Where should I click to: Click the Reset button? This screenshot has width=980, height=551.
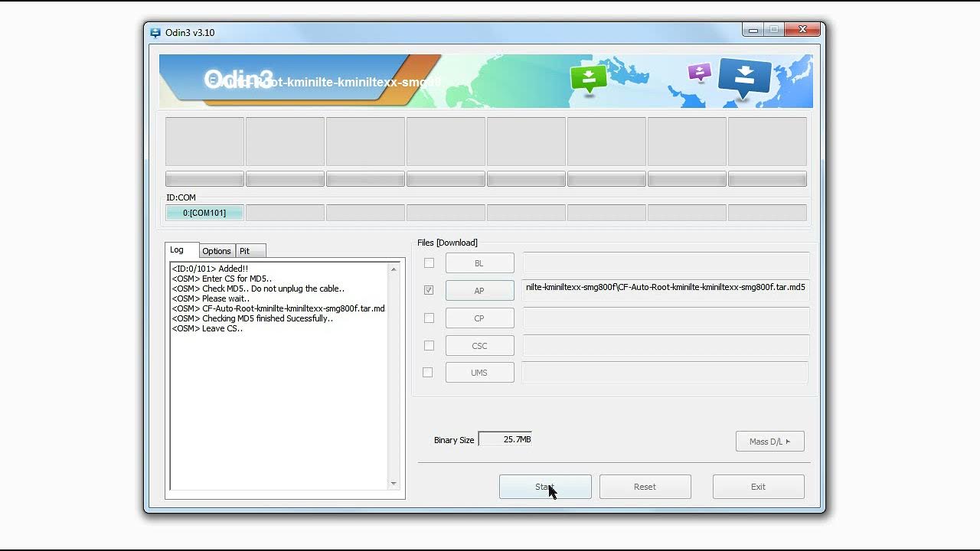point(645,487)
